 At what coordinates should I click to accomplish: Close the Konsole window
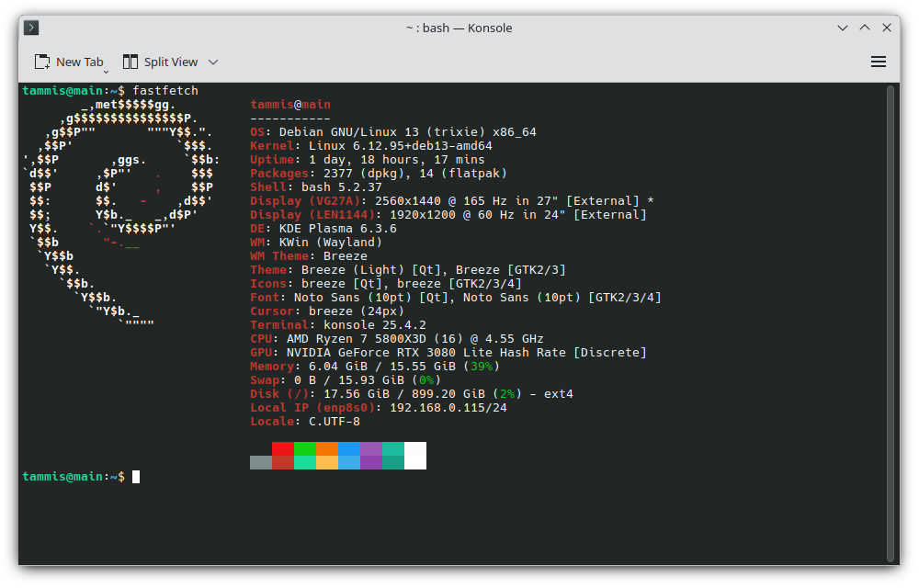[887, 28]
